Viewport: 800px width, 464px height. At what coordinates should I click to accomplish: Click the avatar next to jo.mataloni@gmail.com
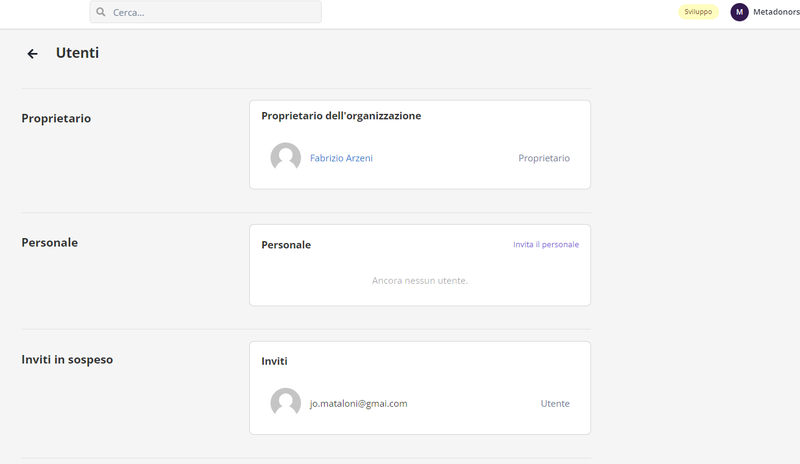coord(285,403)
